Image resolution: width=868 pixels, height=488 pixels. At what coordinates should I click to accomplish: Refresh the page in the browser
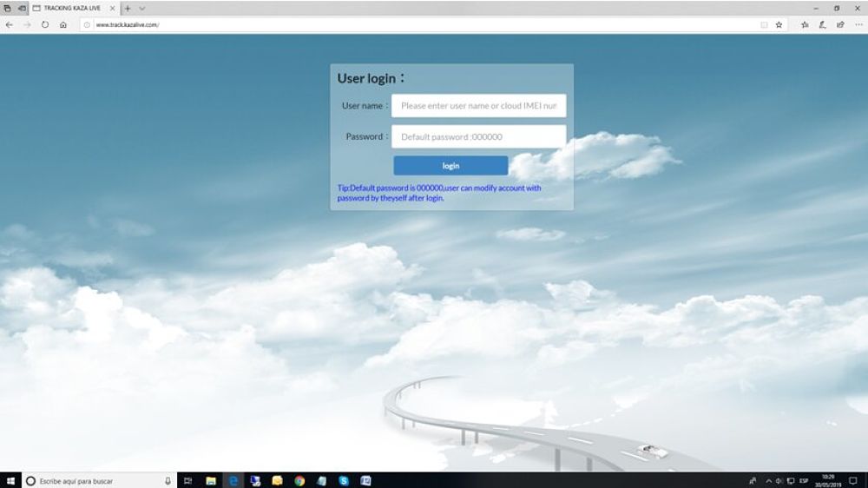pyautogui.click(x=45, y=25)
